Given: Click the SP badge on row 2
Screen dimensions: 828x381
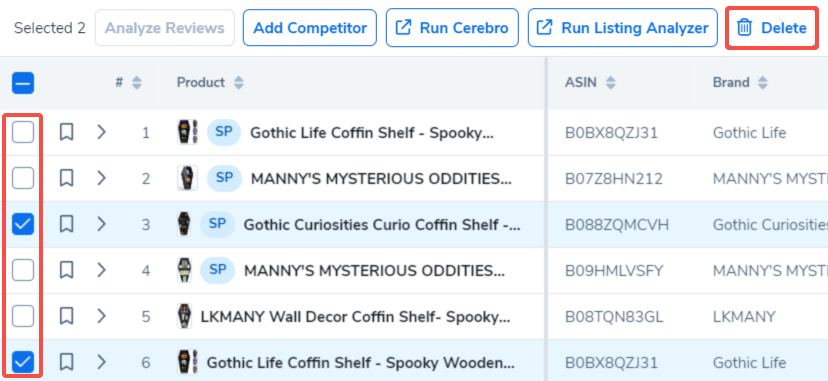Looking at the screenshot, I should click(x=224, y=178).
